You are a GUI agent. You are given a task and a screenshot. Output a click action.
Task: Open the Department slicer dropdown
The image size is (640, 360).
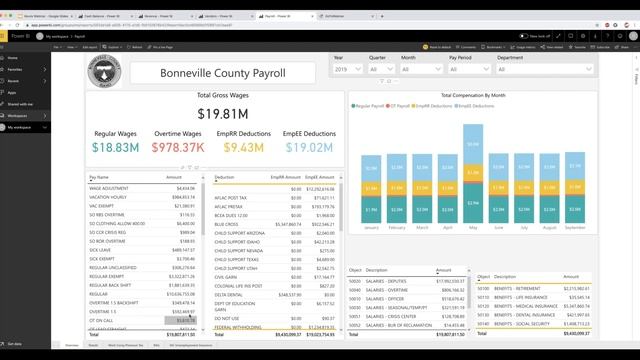click(x=544, y=69)
